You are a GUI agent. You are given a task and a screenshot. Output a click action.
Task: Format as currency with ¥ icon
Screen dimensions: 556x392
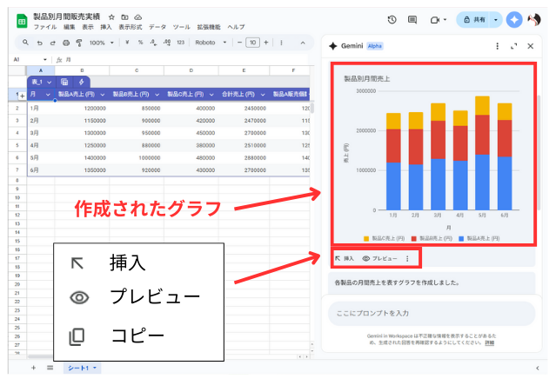coord(125,42)
